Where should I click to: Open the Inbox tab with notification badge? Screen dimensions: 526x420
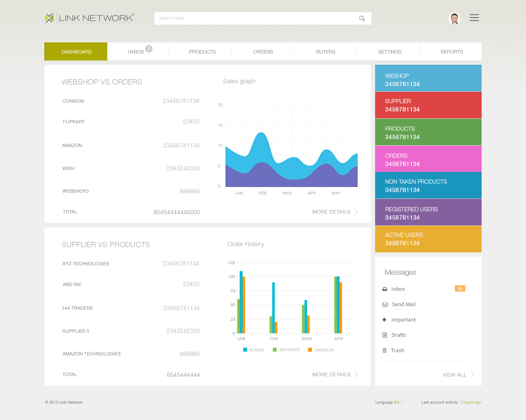coord(138,52)
